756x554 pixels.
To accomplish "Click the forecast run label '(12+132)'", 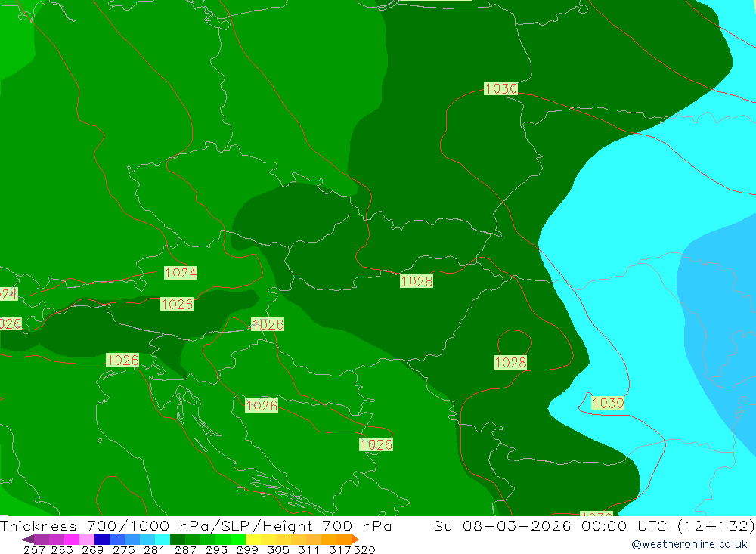I will coord(716,525).
